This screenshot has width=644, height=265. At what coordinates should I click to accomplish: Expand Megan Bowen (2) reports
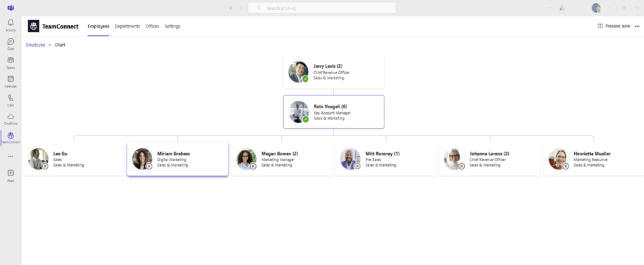[x=280, y=154]
